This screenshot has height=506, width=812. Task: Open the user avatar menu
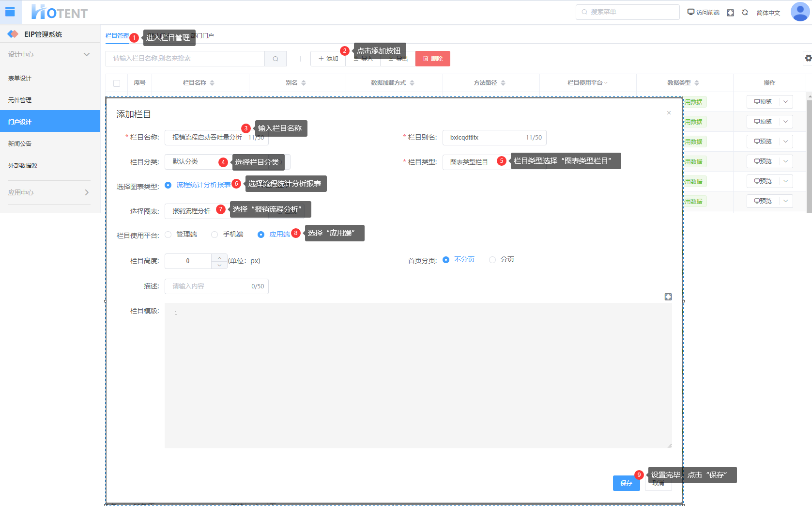point(800,12)
